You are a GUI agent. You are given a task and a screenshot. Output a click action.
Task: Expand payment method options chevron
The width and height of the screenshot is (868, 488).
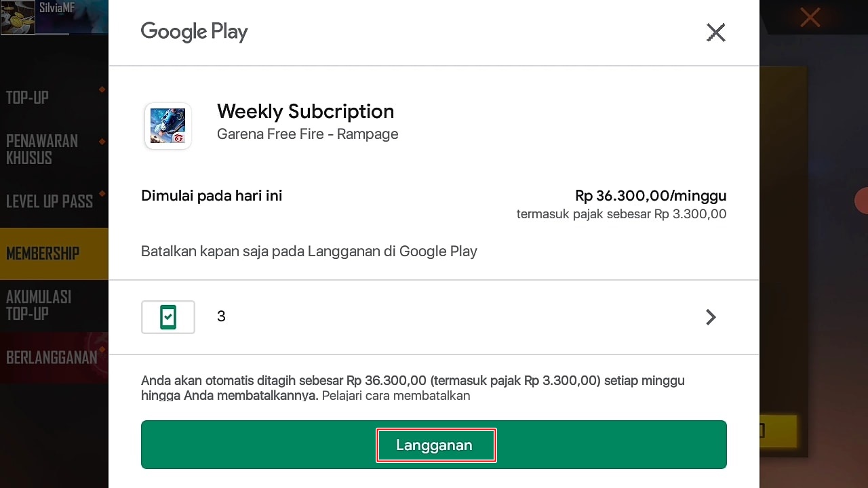pyautogui.click(x=711, y=317)
